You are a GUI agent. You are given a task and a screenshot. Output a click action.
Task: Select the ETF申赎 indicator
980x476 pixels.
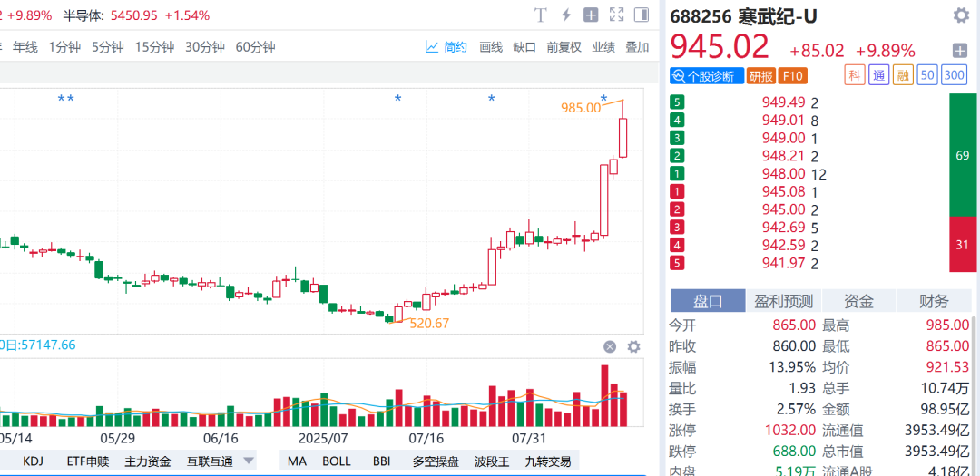(87, 461)
